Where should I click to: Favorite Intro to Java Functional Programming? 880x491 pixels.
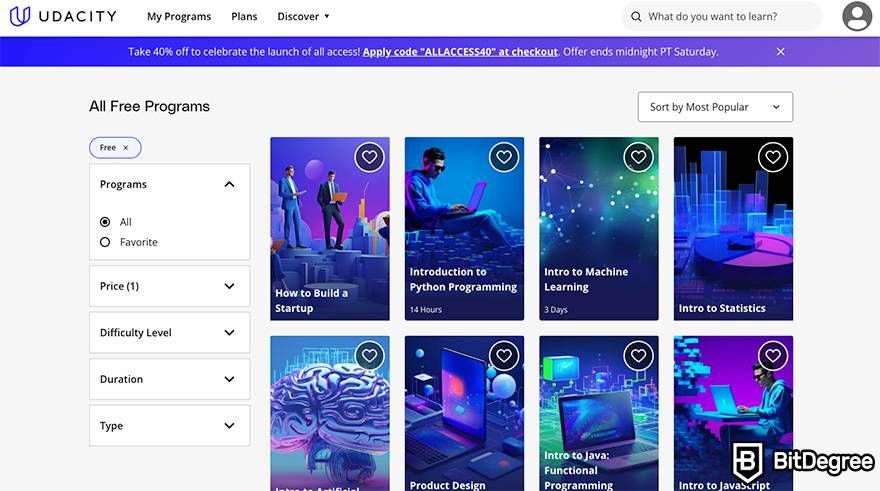tap(638, 355)
